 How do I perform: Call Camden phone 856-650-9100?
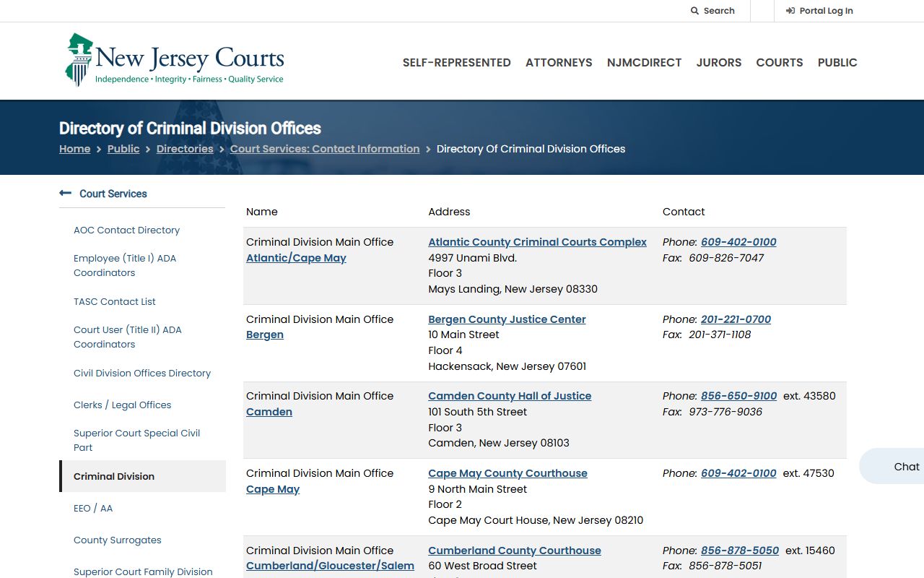click(738, 396)
